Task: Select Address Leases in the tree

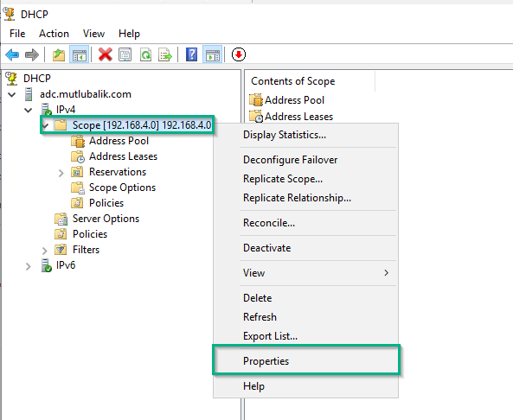Action: tap(124, 156)
